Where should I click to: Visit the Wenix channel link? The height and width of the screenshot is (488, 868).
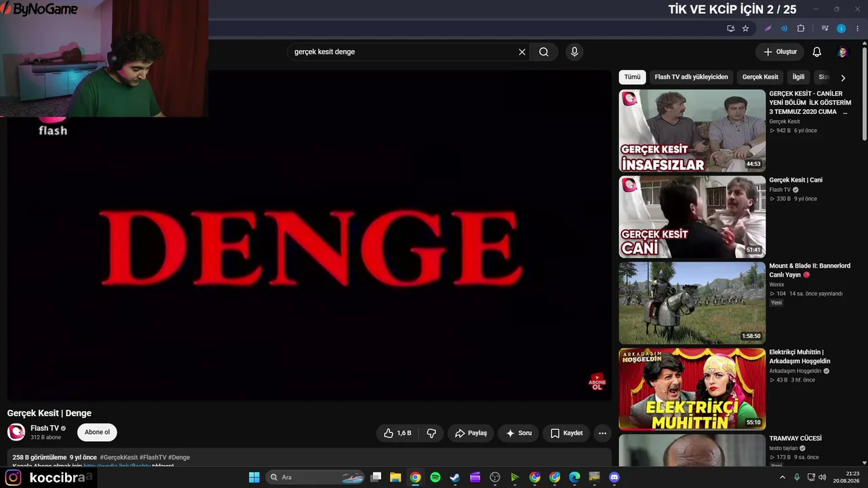[776, 285]
